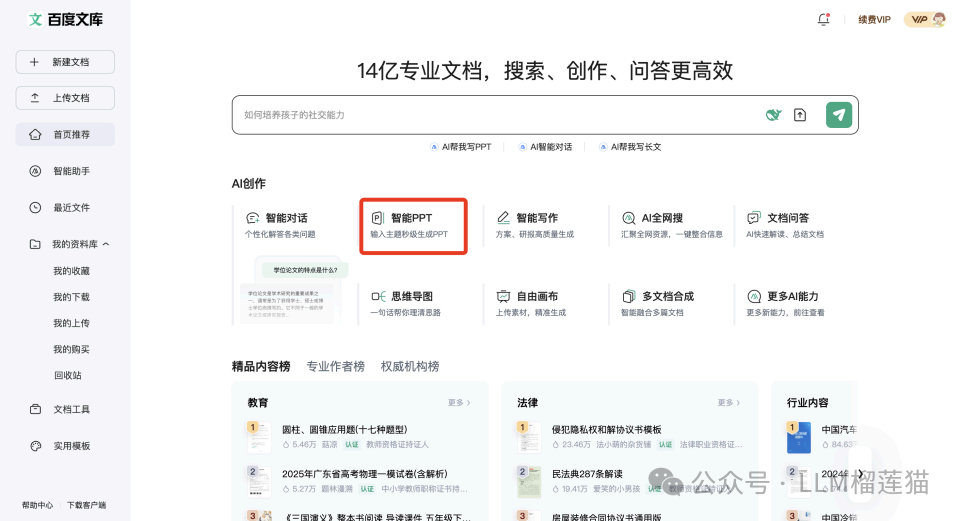The width and height of the screenshot is (960, 521).
Task: Click thumbnail of 圆柱、圆锥应用题 document
Action: (x=260, y=437)
